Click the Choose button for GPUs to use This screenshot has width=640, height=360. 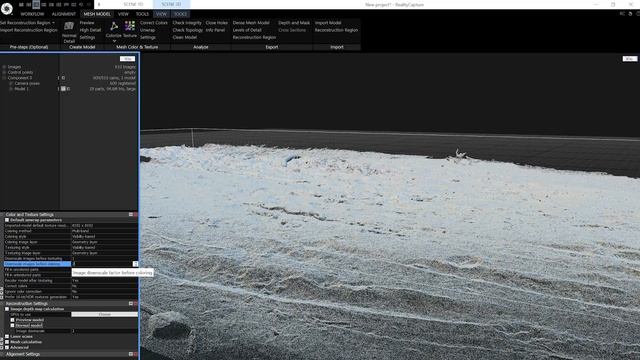(104, 315)
